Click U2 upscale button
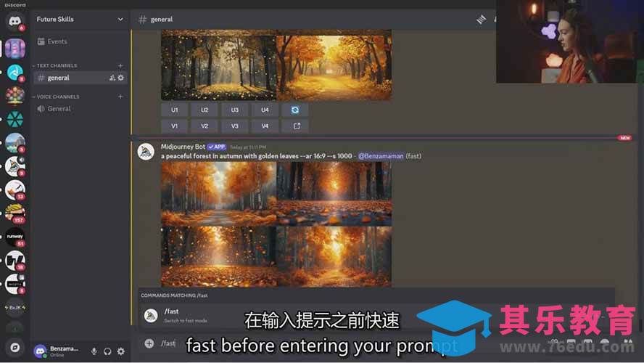644x363 pixels. (x=205, y=110)
